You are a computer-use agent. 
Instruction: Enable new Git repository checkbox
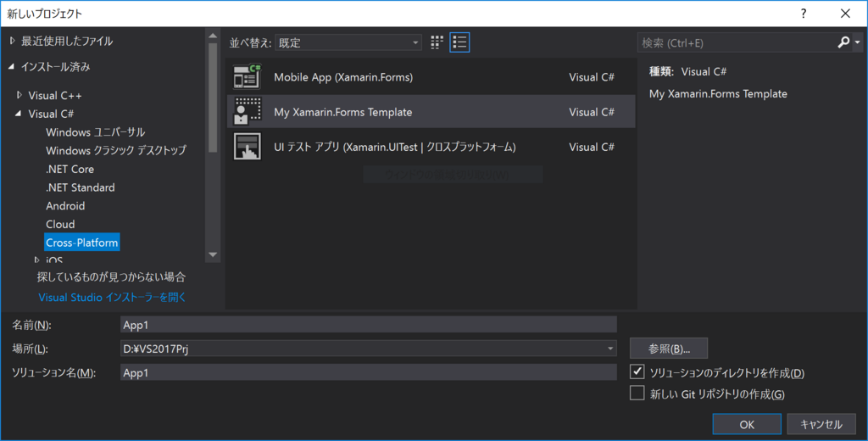click(x=637, y=393)
